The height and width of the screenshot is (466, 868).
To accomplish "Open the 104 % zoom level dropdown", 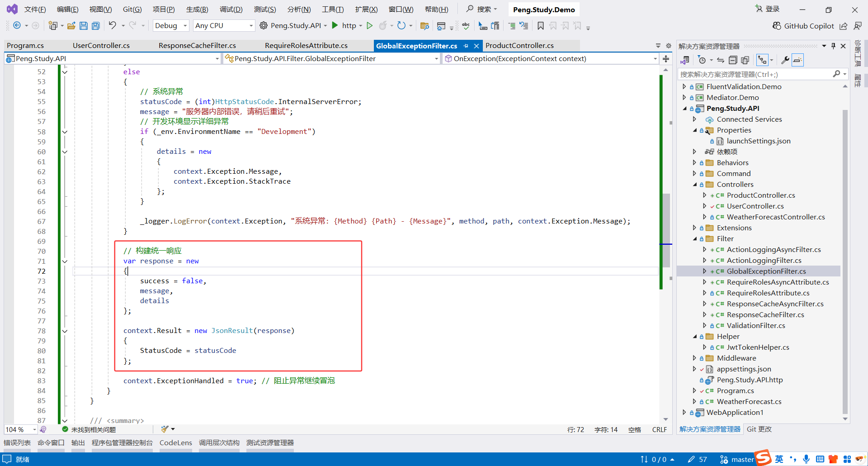I will 21,429.
